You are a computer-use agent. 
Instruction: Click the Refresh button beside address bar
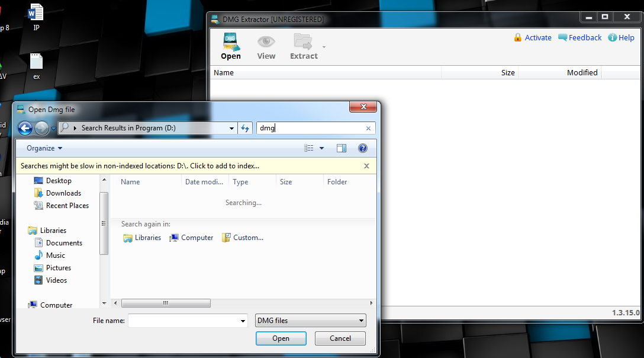(x=245, y=129)
